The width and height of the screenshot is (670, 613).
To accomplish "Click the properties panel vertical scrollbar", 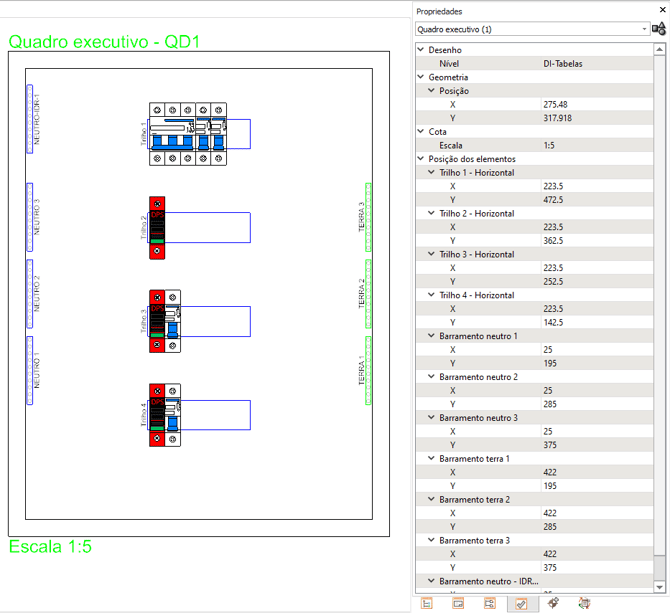I will 660,300.
